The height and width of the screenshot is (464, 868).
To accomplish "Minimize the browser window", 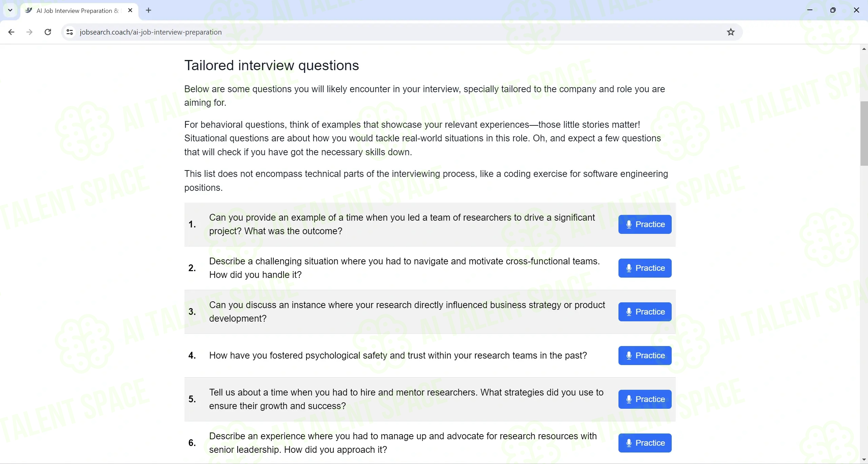I will (810, 10).
